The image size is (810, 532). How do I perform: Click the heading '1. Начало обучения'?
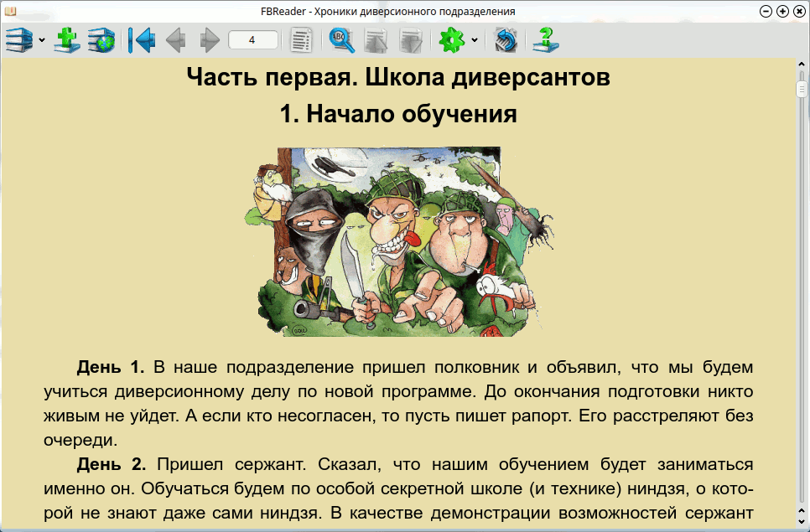click(x=398, y=114)
